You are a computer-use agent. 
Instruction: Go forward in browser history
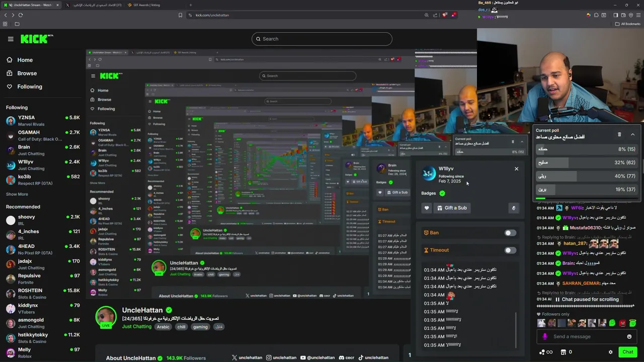point(13,15)
